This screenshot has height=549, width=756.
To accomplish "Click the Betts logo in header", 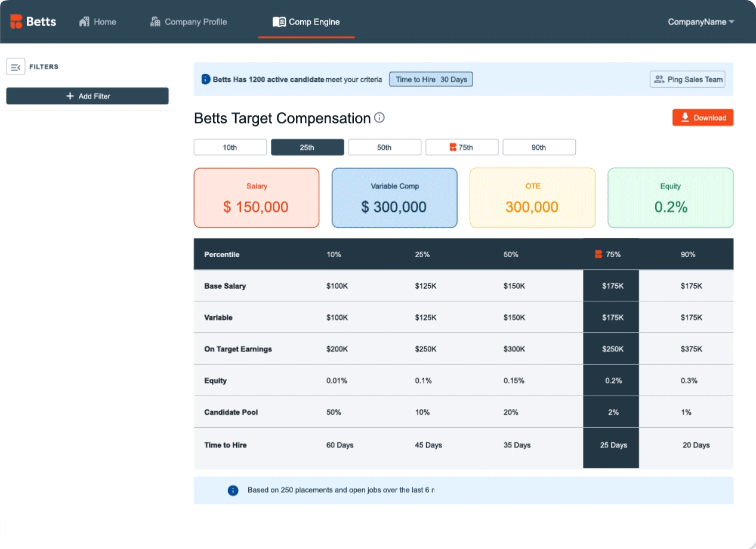I will tap(33, 21).
